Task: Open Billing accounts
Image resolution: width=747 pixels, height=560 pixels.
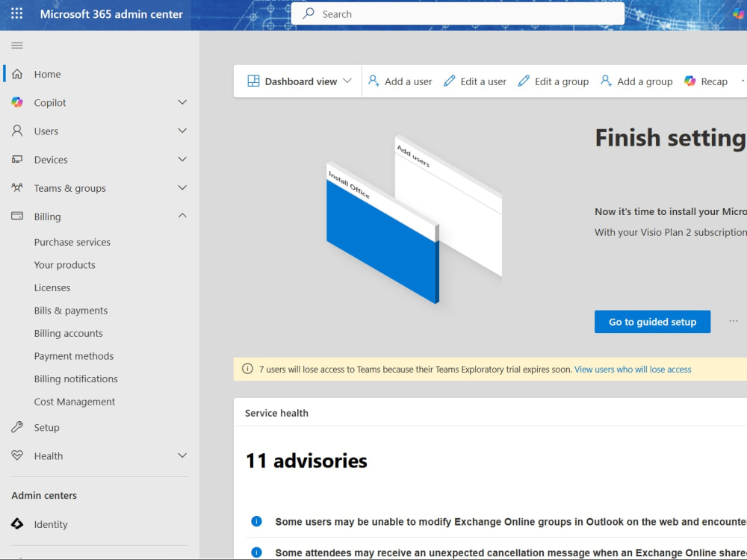Action: [68, 333]
